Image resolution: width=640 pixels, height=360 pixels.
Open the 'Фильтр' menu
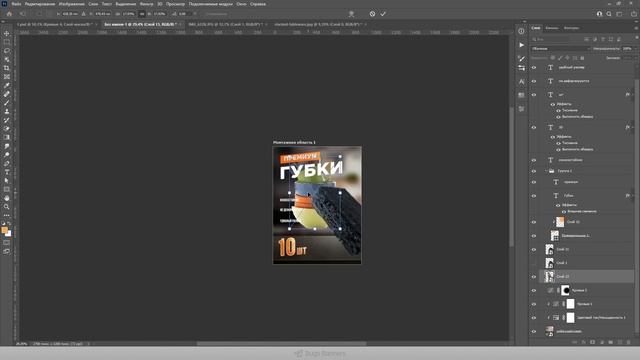click(x=147, y=4)
